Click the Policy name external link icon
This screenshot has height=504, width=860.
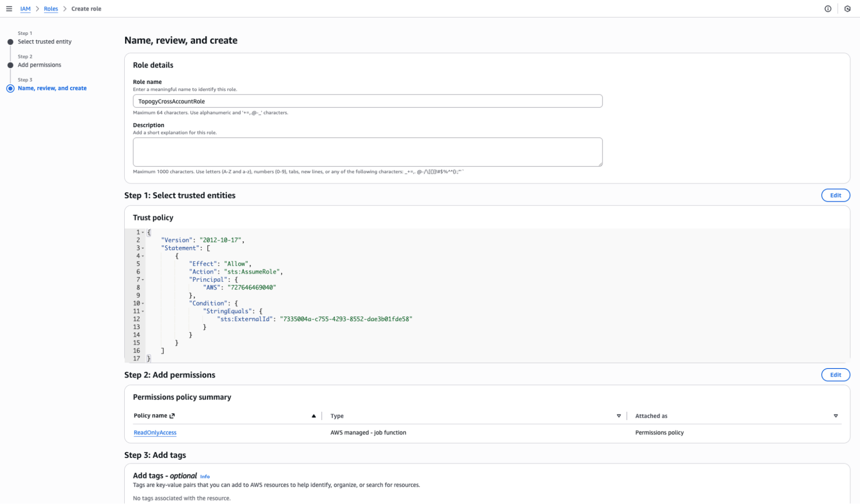pyautogui.click(x=172, y=416)
